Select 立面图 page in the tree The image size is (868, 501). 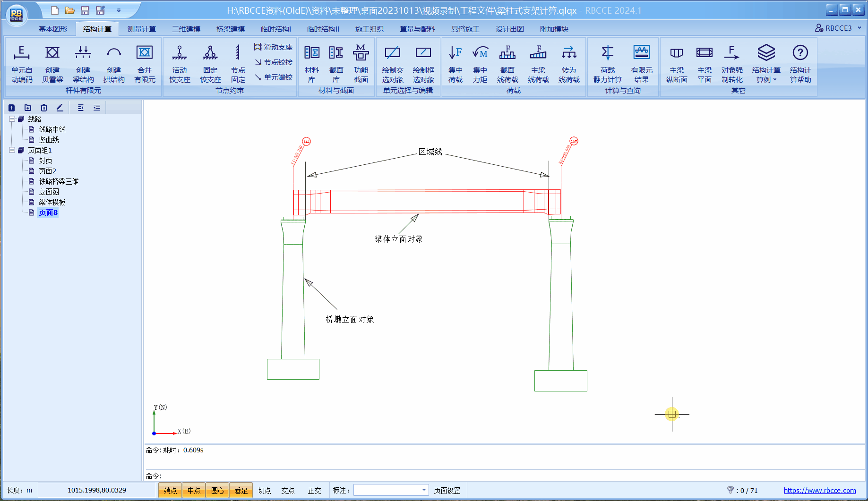49,192
